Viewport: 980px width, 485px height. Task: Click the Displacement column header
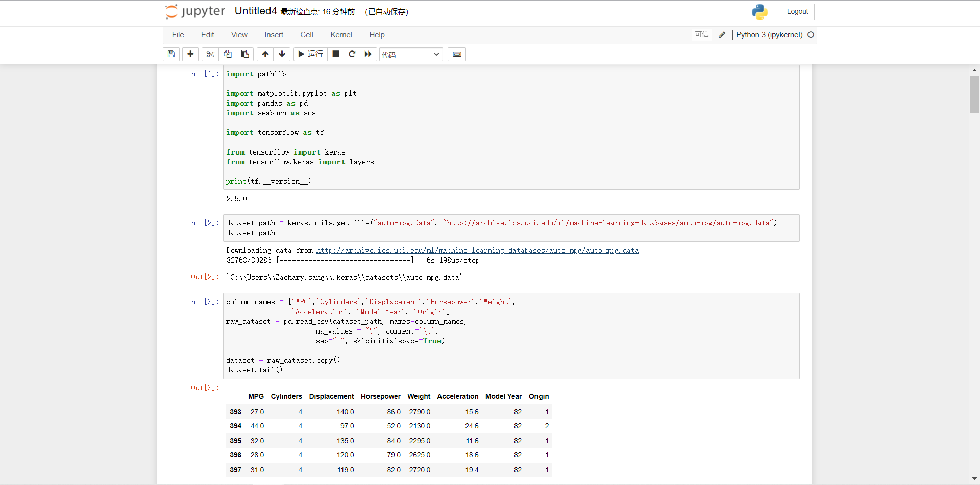point(331,396)
